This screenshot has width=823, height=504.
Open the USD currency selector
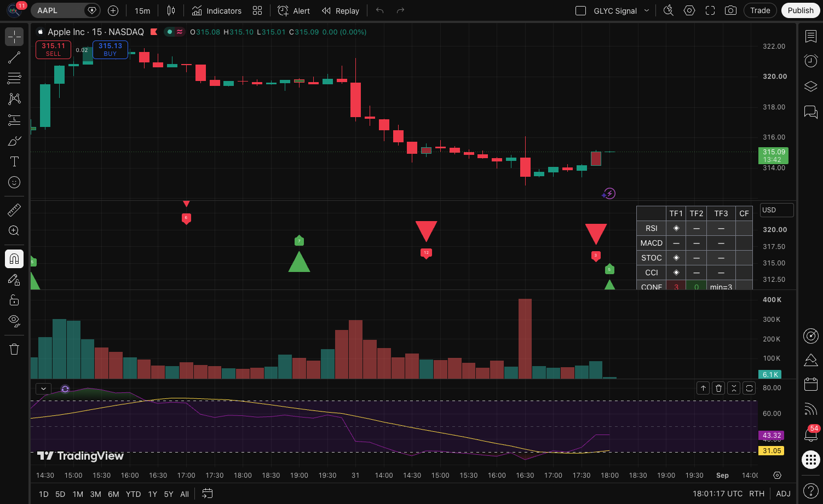click(776, 210)
